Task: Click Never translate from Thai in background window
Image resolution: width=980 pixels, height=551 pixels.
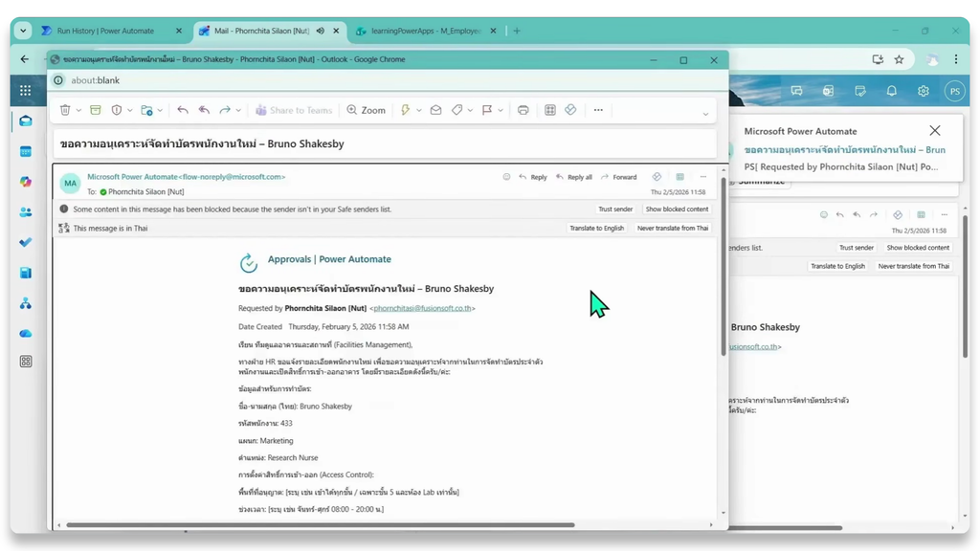Action: tap(914, 266)
